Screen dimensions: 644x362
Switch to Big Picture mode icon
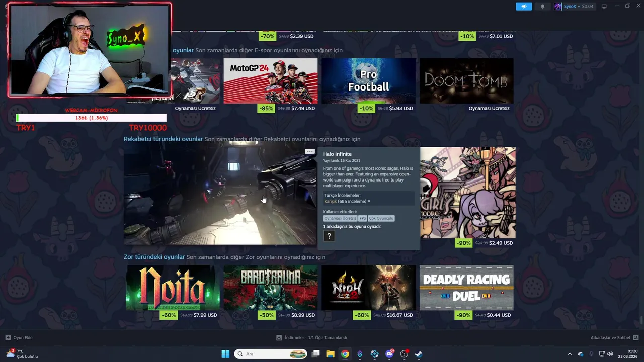pyautogui.click(x=604, y=6)
